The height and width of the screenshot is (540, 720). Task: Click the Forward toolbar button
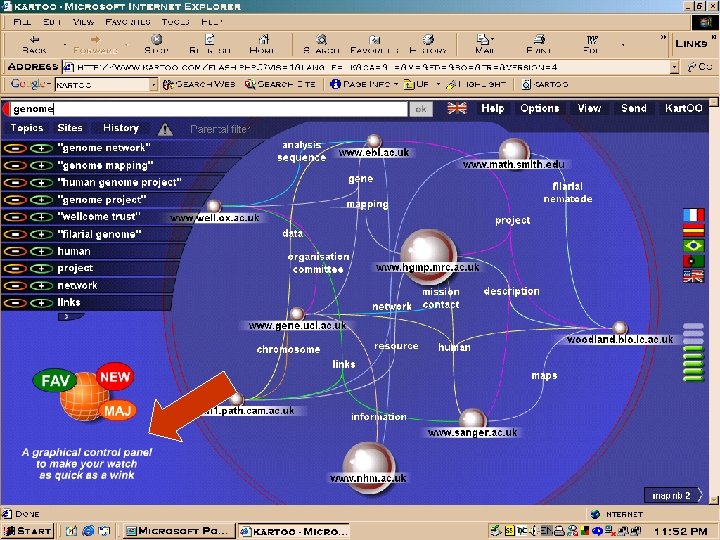coord(95,44)
